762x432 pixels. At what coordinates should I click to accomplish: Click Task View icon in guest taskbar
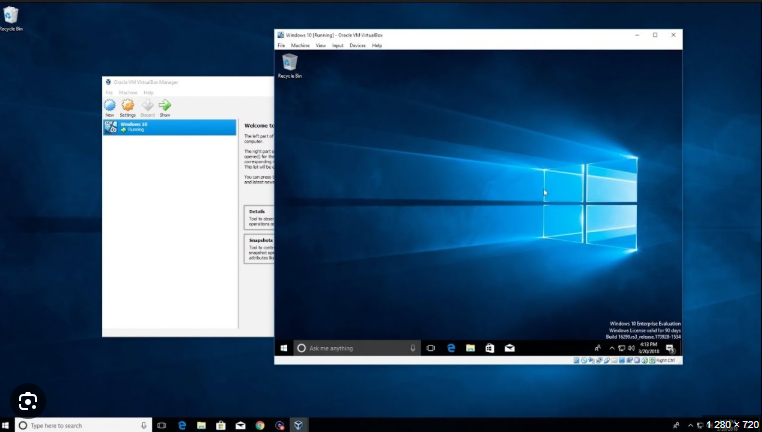point(431,348)
